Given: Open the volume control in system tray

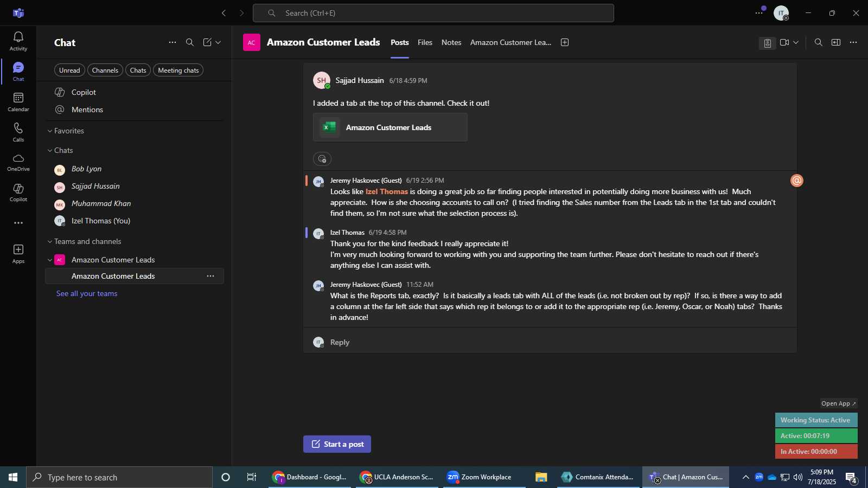Looking at the screenshot, I should pyautogui.click(x=798, y=477).
